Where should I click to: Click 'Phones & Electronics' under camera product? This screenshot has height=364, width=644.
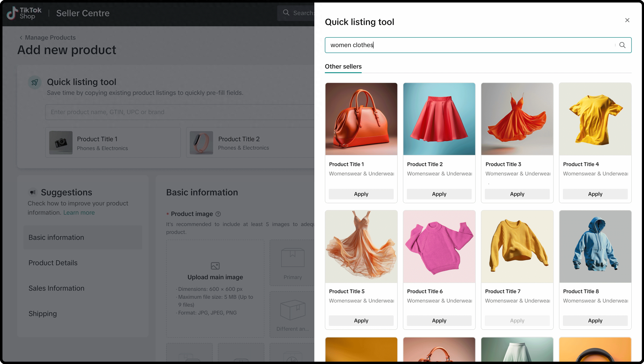pyautogui.click(x=102, y=148)
